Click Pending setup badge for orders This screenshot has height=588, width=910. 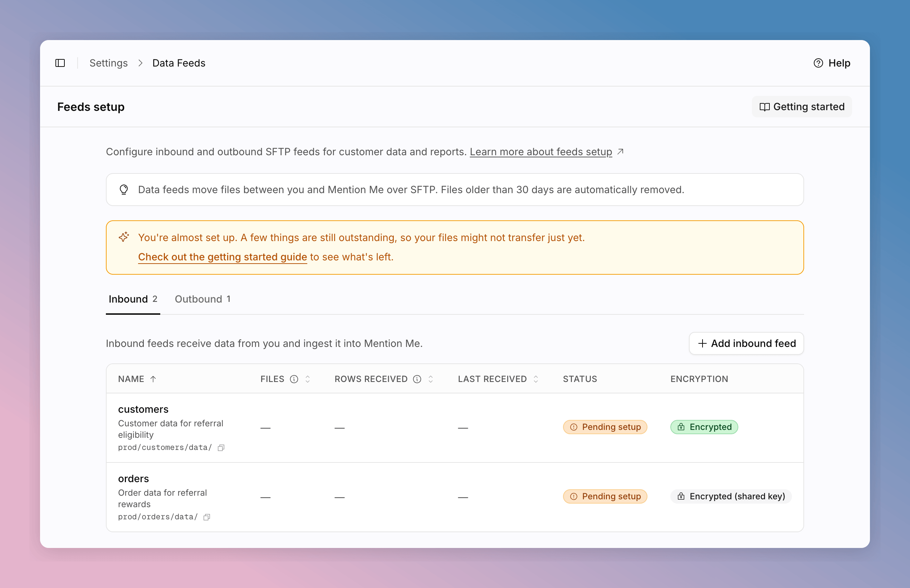pos(605,496)
